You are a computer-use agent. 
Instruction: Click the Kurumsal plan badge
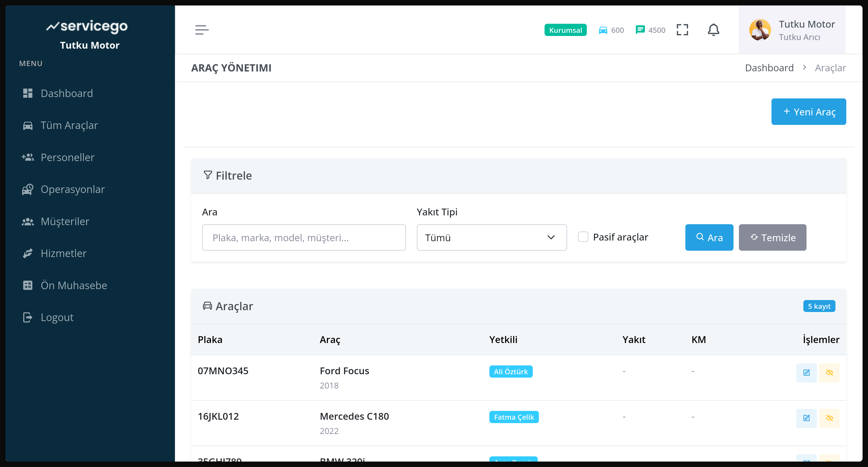pyautogui.click(x=565, y=30)
